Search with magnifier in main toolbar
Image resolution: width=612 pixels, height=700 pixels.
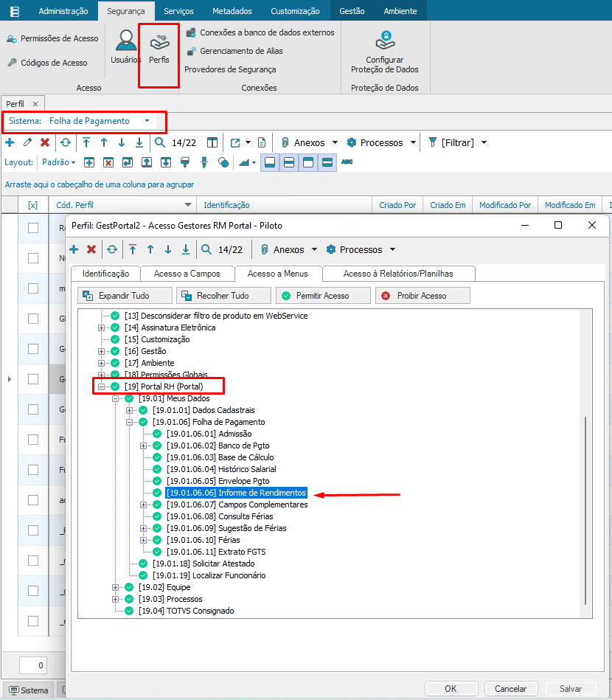pos(160,142)
